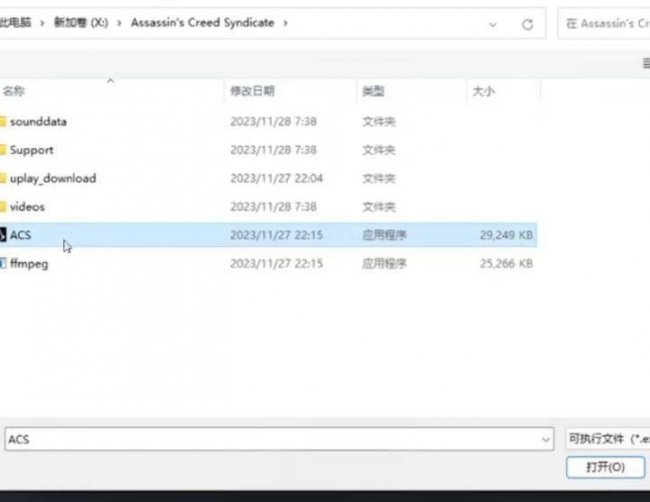Select the 'ACS' file name
Image resolution: width=650 pixels, height=502 pixels.
(x=21, y=235)
